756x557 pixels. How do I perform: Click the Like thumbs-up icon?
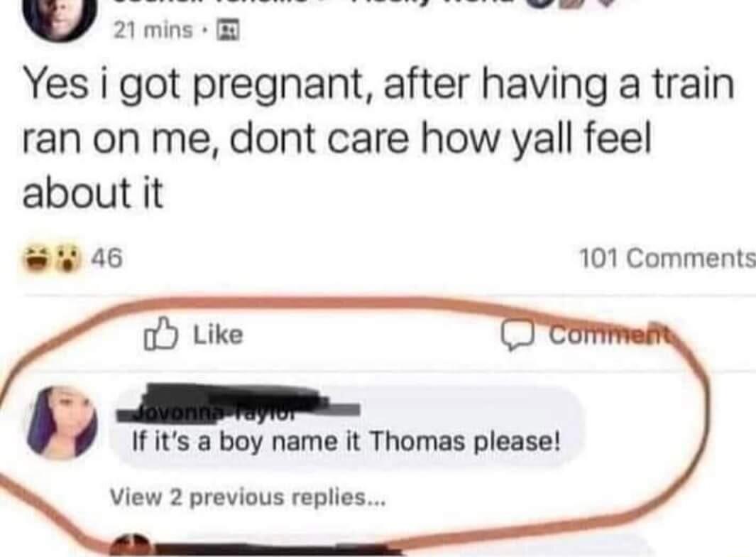160,333
